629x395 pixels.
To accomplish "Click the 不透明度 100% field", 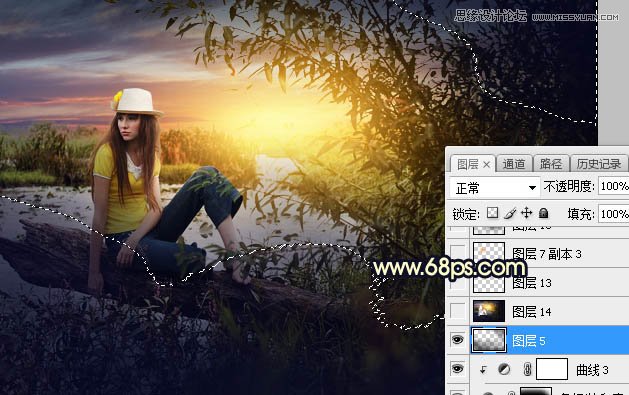I will [x=613, y=186].
